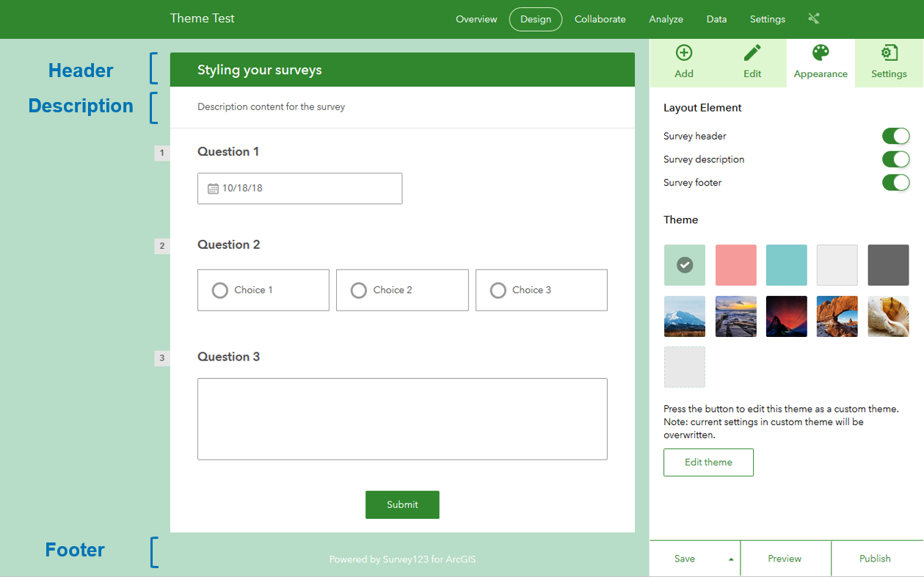
Task: Select the checked green theme swatch
Action: point(685,265)
